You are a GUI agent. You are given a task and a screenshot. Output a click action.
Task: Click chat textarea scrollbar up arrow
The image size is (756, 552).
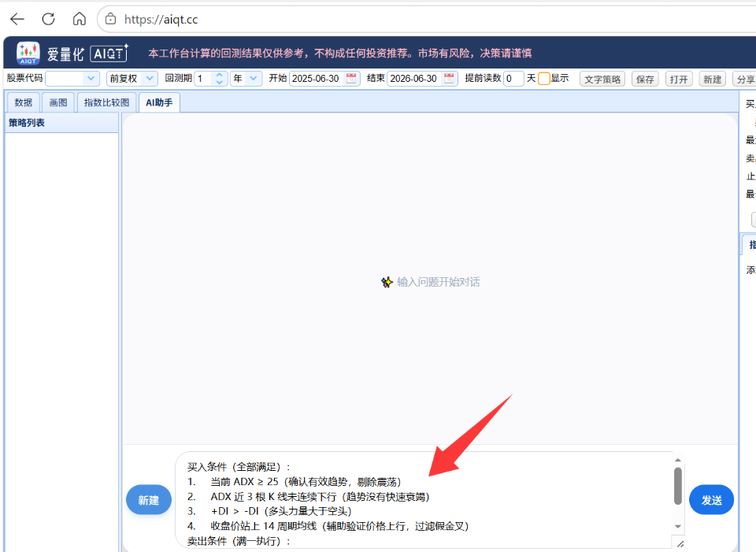tap(678, 460)
